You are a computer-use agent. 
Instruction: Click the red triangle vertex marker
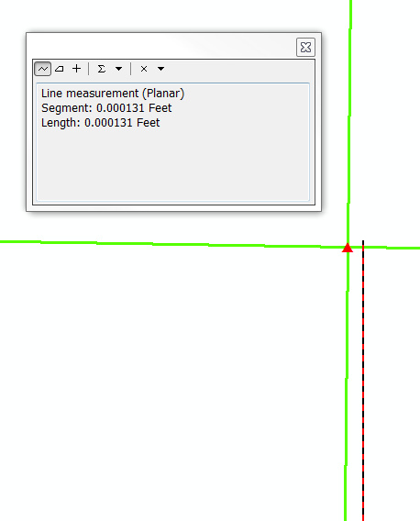click(x=348, y=248)
